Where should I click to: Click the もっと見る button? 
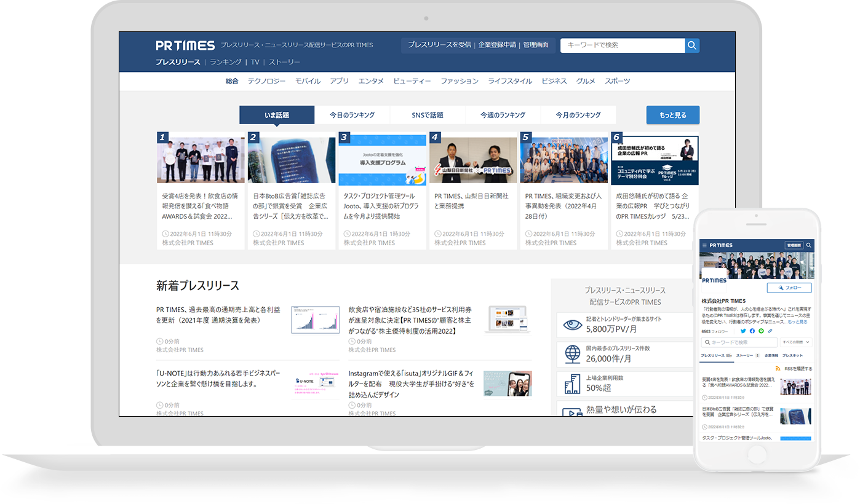[673, 115]
